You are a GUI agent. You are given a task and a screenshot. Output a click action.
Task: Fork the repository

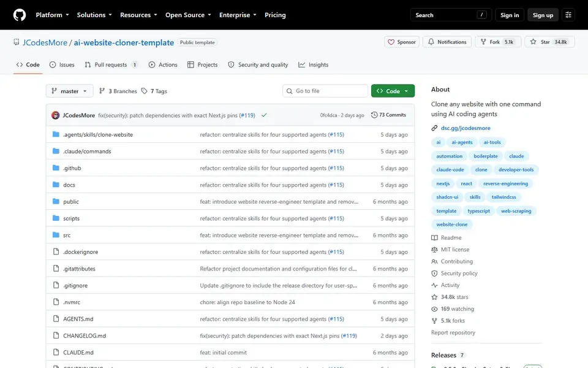[x=497, y=42]
